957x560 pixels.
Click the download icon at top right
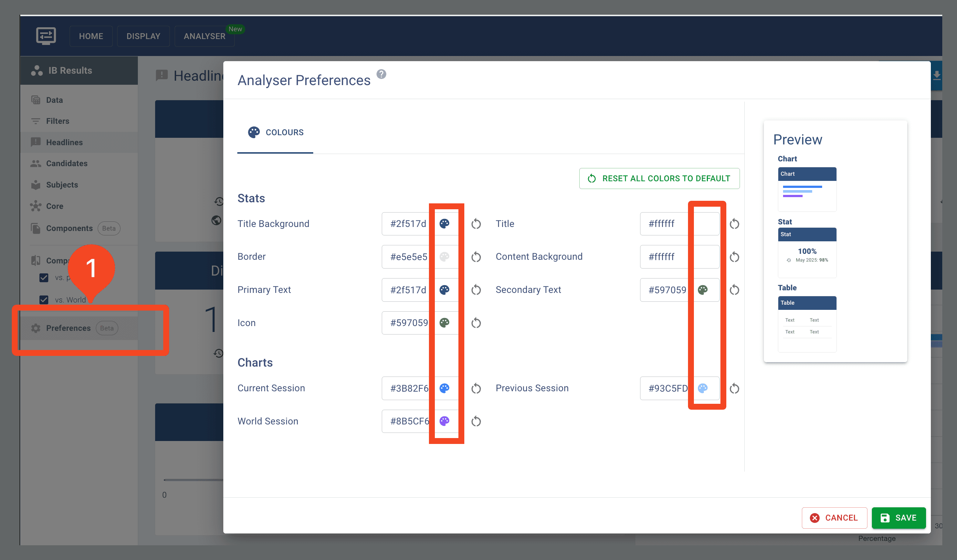[x=936, y=76]
